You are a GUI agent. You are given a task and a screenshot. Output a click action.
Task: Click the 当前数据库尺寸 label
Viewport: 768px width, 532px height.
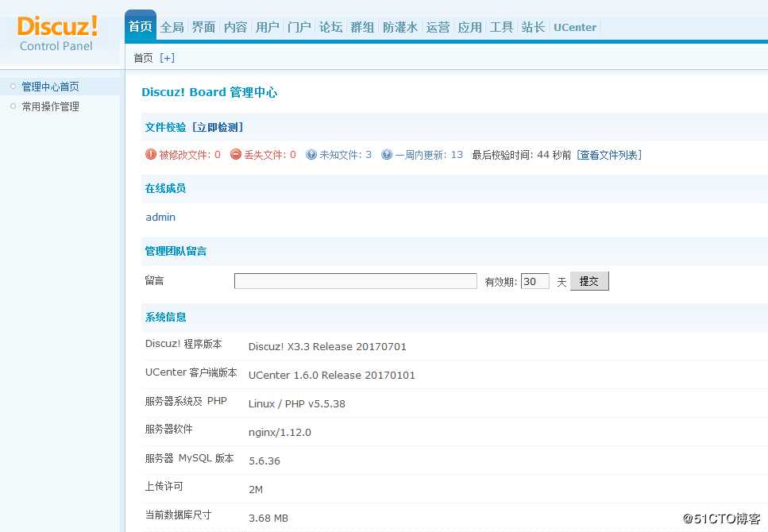(x=178, y=515)
